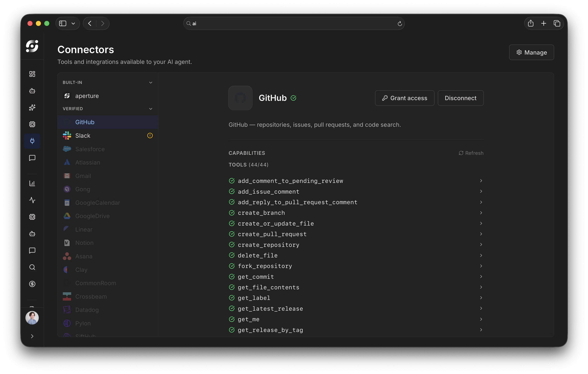Expand the get_file_contents row chevron
Image resolution: width=588 pixels, height=374 pixels.
pos(481,287)
